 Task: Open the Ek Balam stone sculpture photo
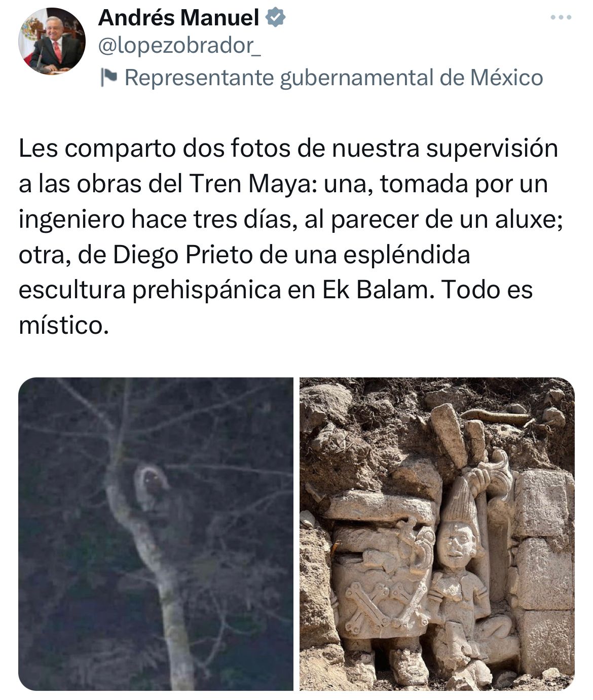[437, 534]
